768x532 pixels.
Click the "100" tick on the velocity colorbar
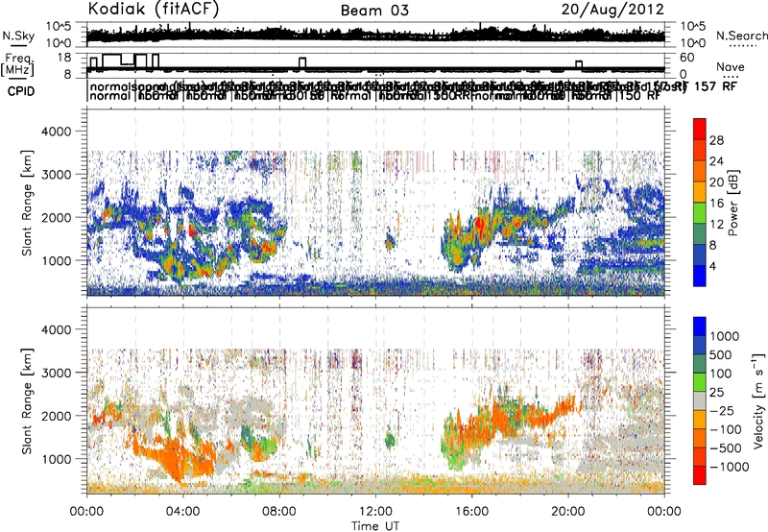721,374
